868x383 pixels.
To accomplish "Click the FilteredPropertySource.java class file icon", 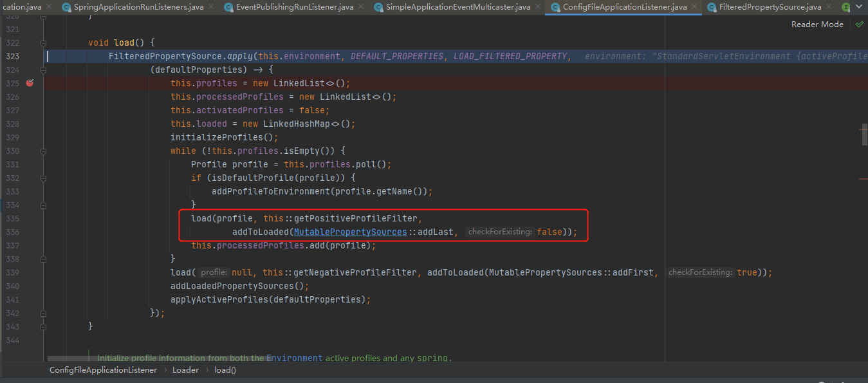I will [x=712, y=7].
